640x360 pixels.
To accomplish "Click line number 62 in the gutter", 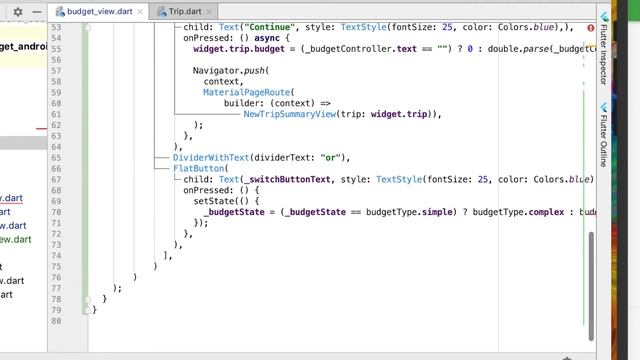I will [56, 125].
